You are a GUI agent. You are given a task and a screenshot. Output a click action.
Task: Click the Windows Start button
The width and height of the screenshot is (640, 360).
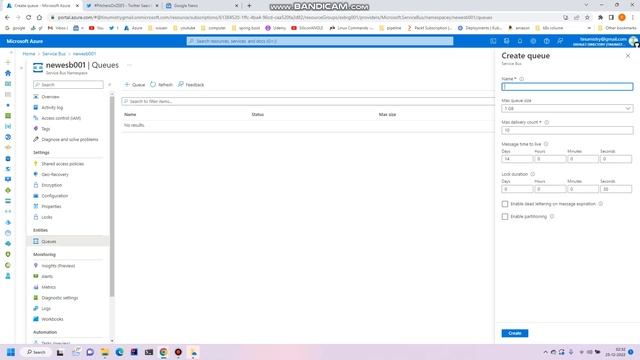[11, 352]
